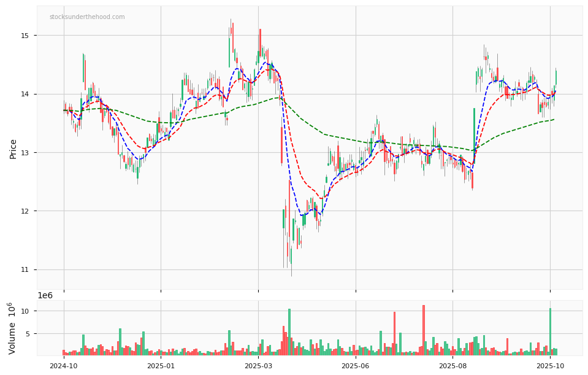Click the 14 price tick label
The height and width of the screenshot is (375, 588).
(25, 94)
